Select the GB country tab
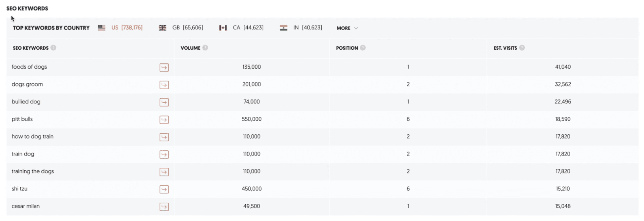The width and height of the screenshot is (644, 221). [181, 28]
